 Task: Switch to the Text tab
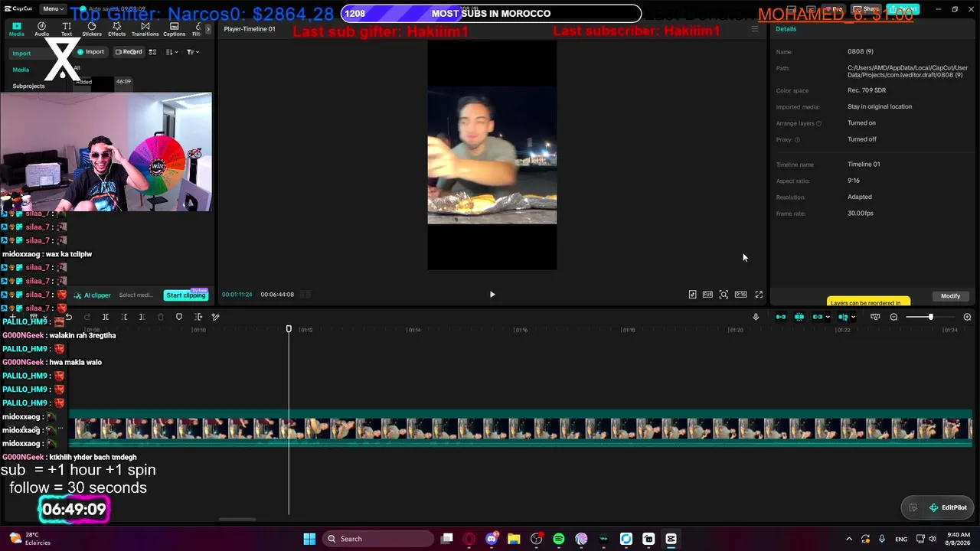pos(67,29)
